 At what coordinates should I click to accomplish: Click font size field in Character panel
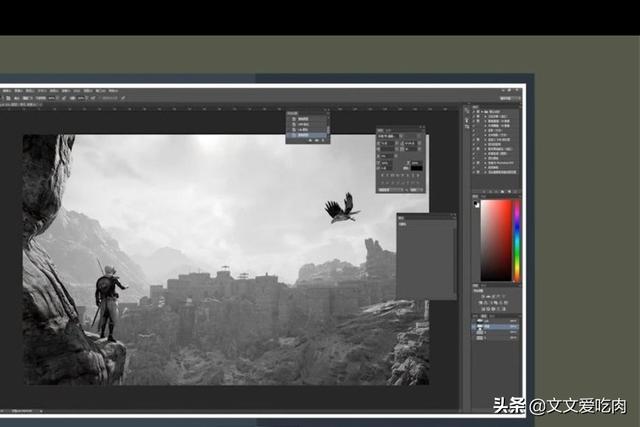coord(387,143)
